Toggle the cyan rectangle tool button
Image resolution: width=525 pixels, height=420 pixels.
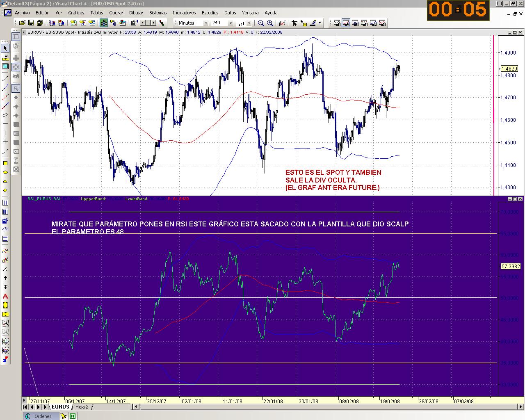pos(5,66)
